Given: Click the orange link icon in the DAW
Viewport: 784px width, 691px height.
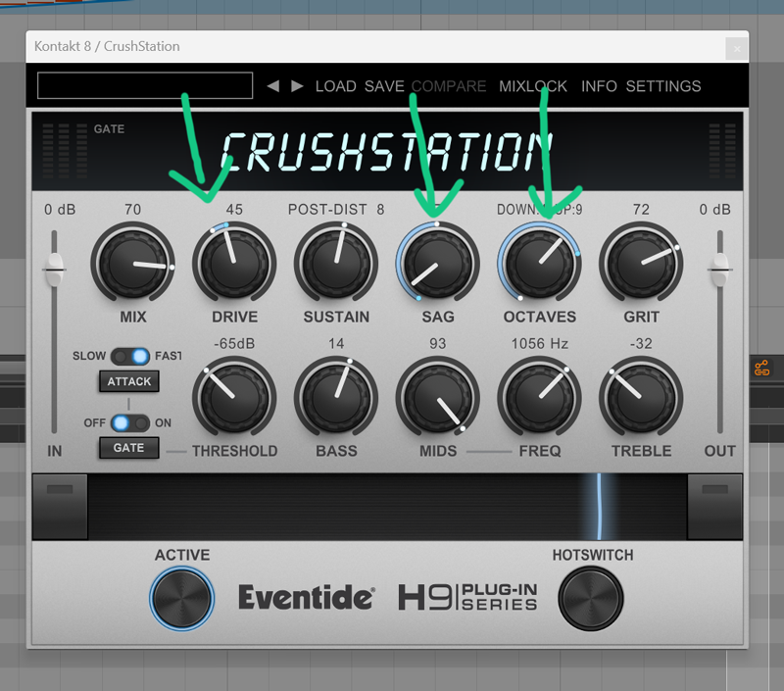Looking at the screenshot, I should [x=762, y=369].
